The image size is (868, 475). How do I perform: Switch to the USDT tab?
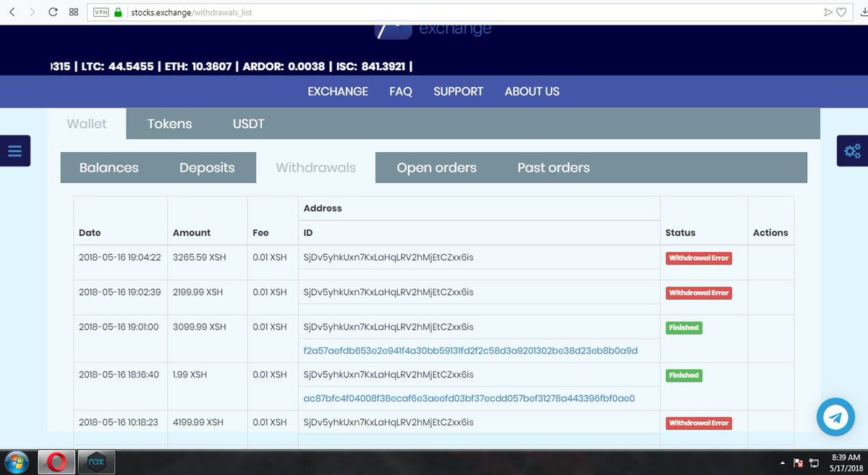pos(249,124)
